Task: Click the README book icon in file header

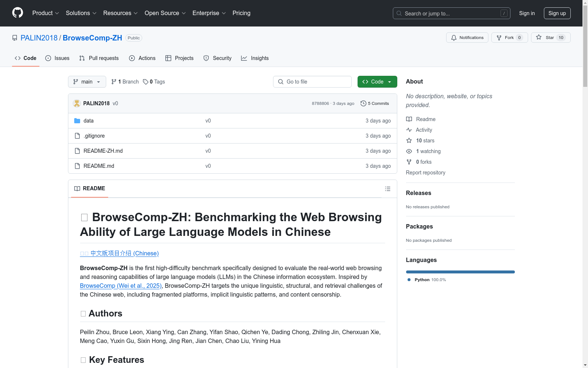Action: [x=77, y=188]
